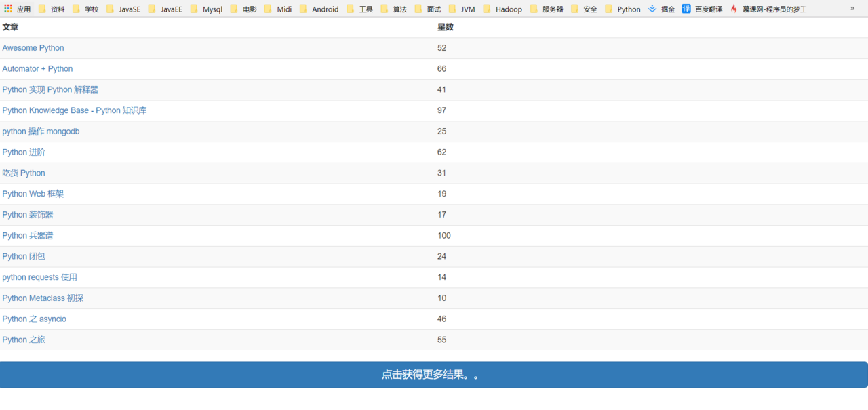Select star count 25 in mongodb row
This screenshot has width=868, height=410.
442,131
